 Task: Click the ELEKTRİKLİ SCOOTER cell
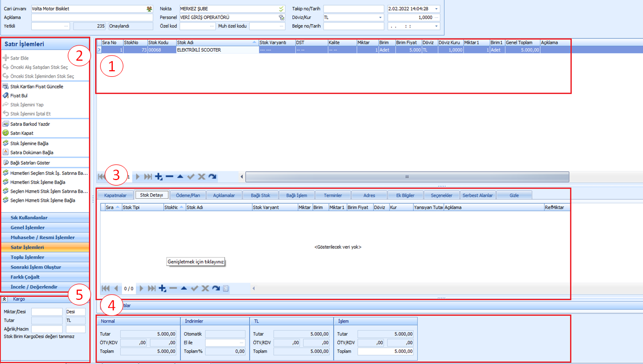click(217, 50)
